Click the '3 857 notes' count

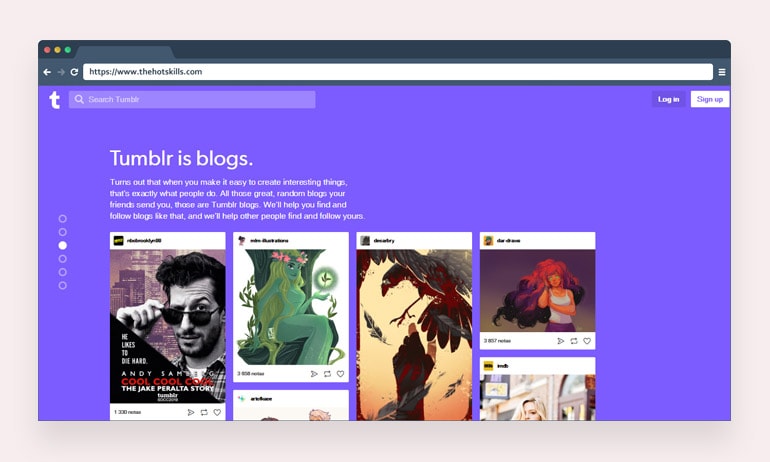497,340
